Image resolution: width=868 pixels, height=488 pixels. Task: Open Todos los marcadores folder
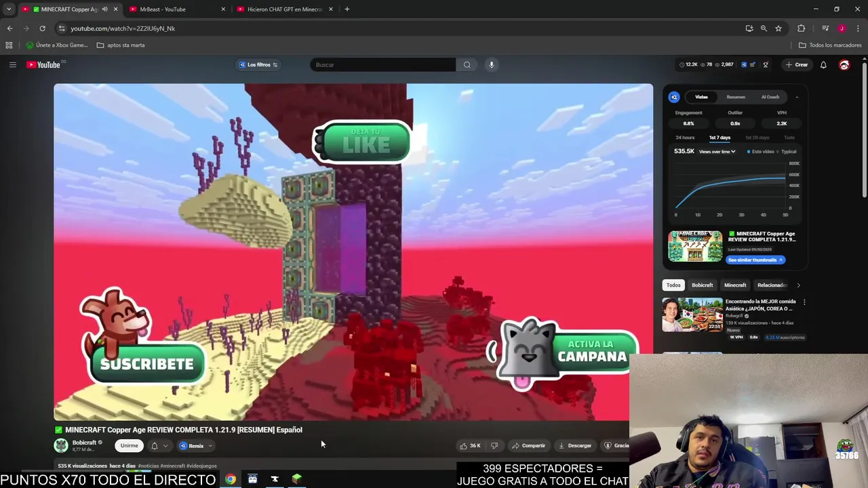click(x=830, y=45)
